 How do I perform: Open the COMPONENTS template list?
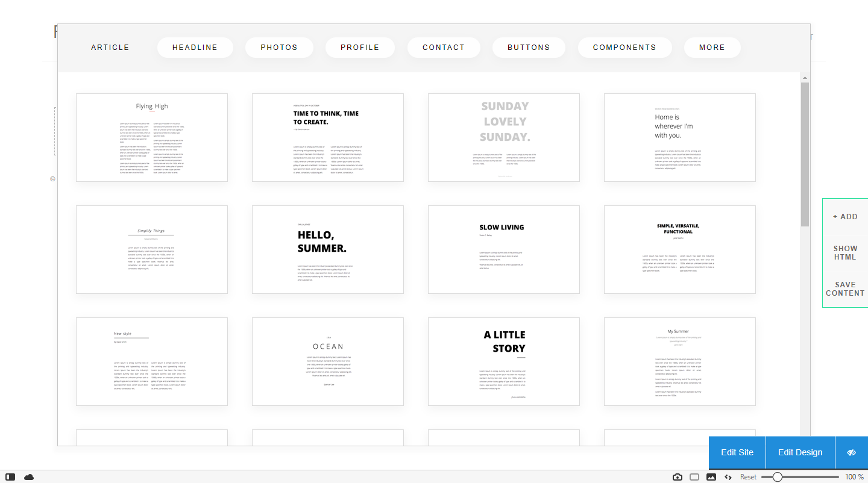pyautogui.click(x=624, y=47)
